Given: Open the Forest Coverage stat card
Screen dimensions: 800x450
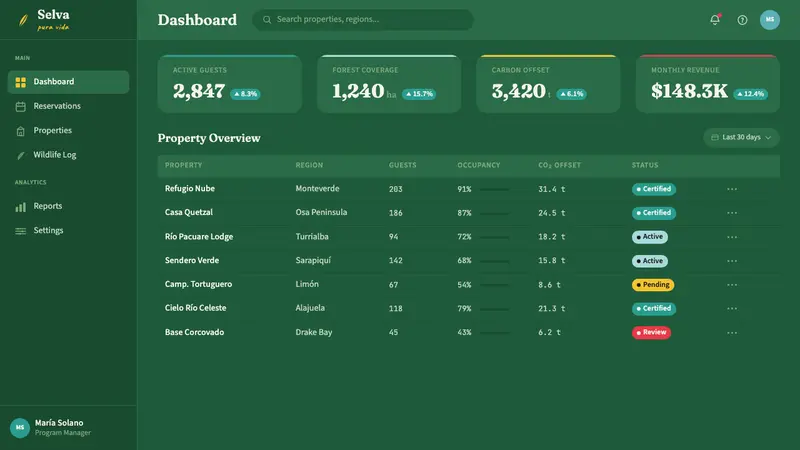Looking at the screenshot, I should [x=389, y=84].
